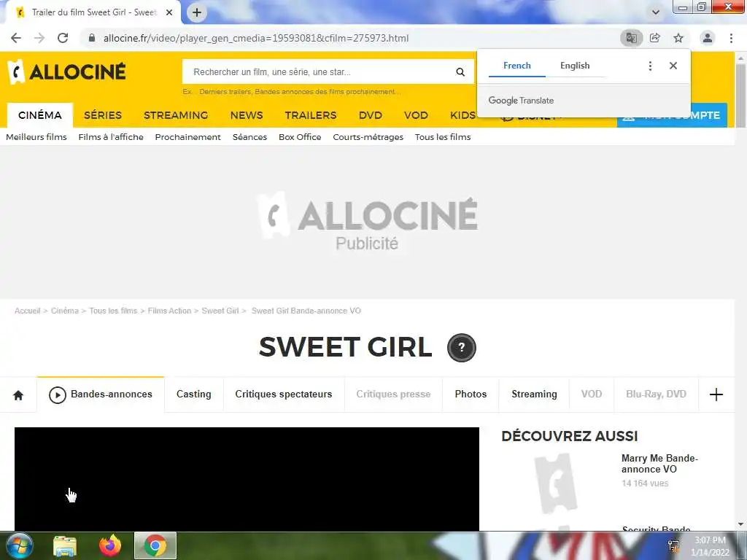The image size is (747, 560).
Task: Click the black video player area
Action: [247, 479]
